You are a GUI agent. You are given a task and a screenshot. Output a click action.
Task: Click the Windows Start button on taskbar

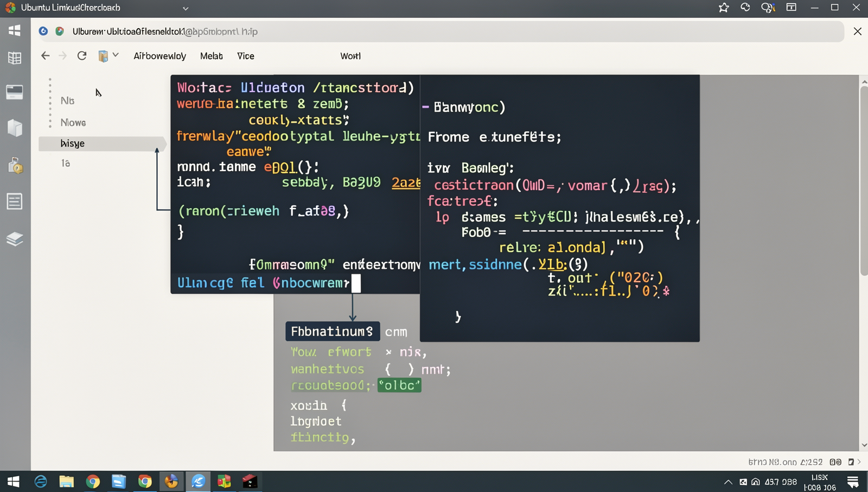coord(14,481)
